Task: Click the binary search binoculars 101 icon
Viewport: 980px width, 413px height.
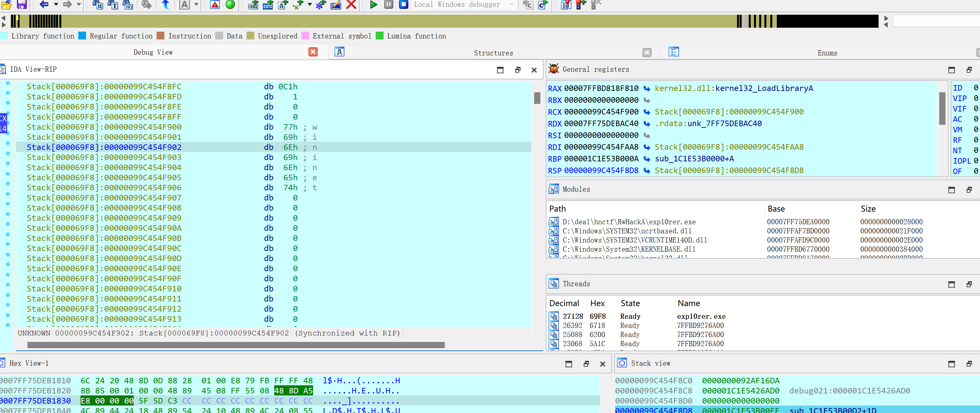Action: tap(128, 4)
